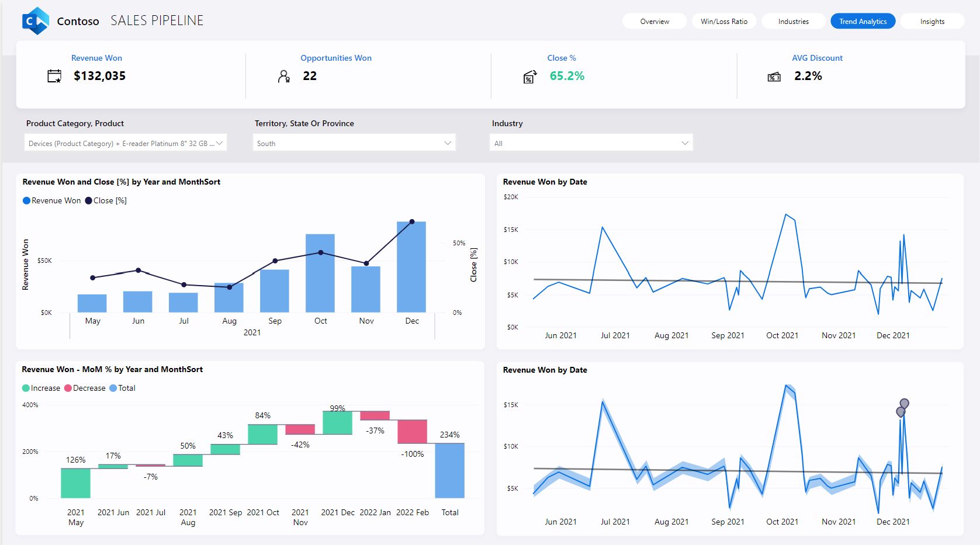Click the Decrease legend color marker
980x545 pixels.
pos(68,388)
